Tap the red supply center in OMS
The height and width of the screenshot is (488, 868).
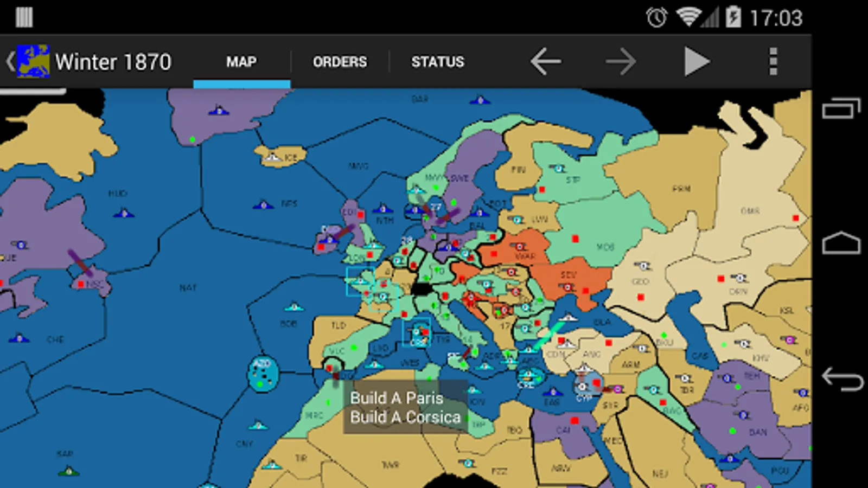pos(795,218)
